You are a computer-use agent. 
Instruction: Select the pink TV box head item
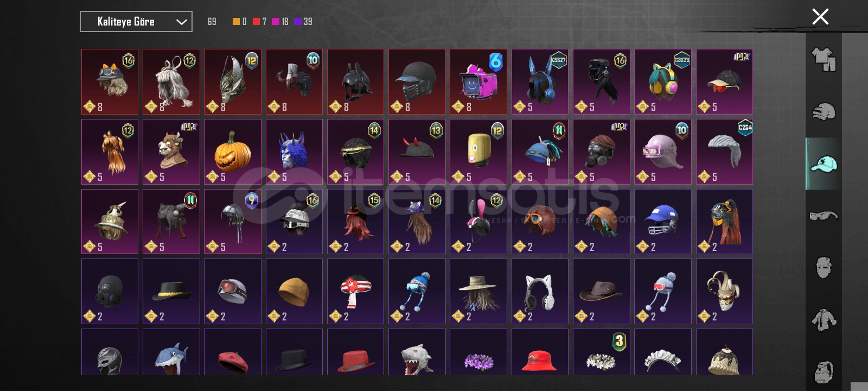[x=478, y=82]
